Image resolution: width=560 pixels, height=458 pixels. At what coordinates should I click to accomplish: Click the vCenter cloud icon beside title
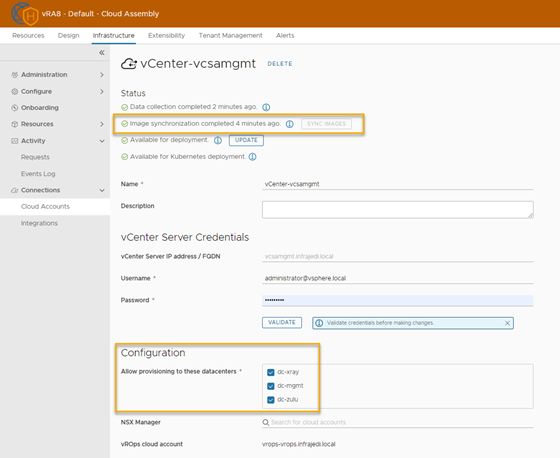pos(129,64)
